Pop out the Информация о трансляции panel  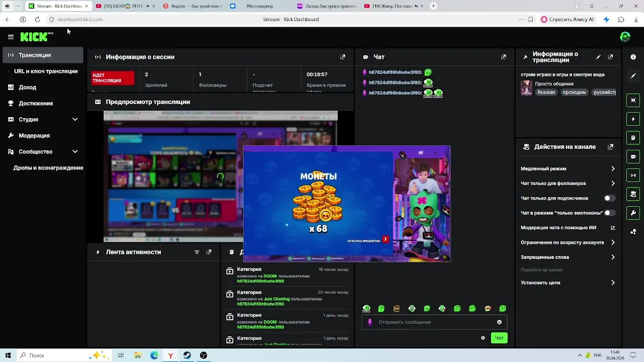pos(610,57)
